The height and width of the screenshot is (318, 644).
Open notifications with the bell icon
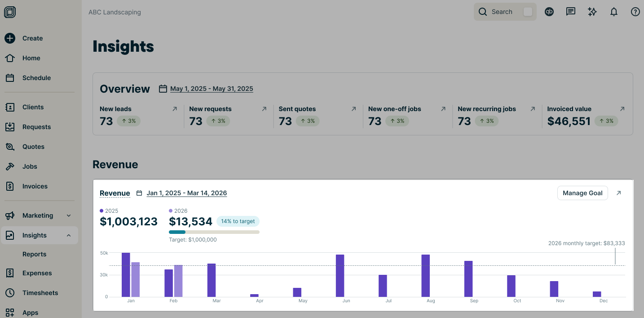613,11
